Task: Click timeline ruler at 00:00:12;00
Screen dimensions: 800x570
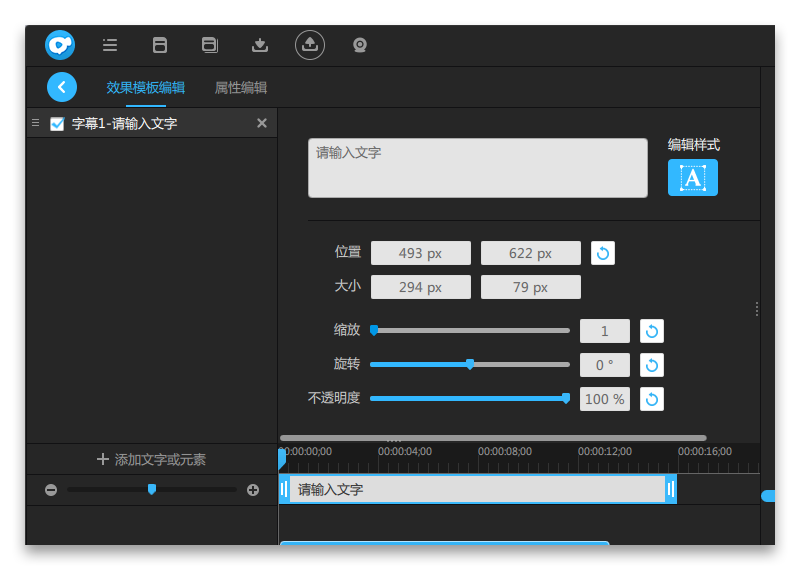Action: tap(605, 452)
